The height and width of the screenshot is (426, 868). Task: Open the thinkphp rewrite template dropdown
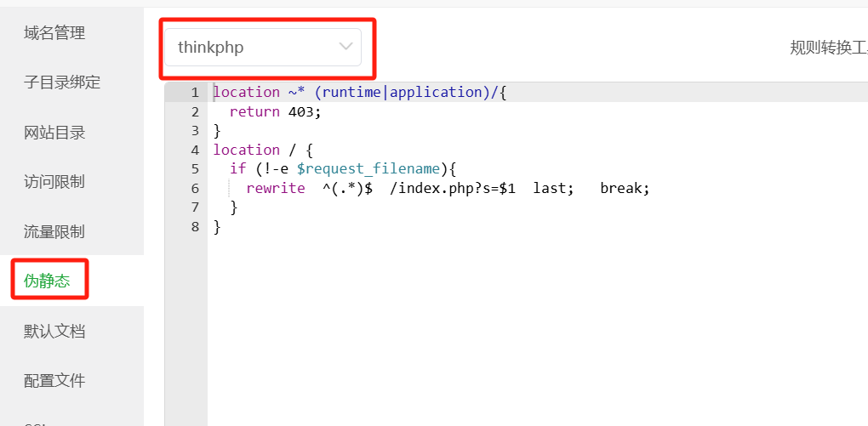pos(255,48)
